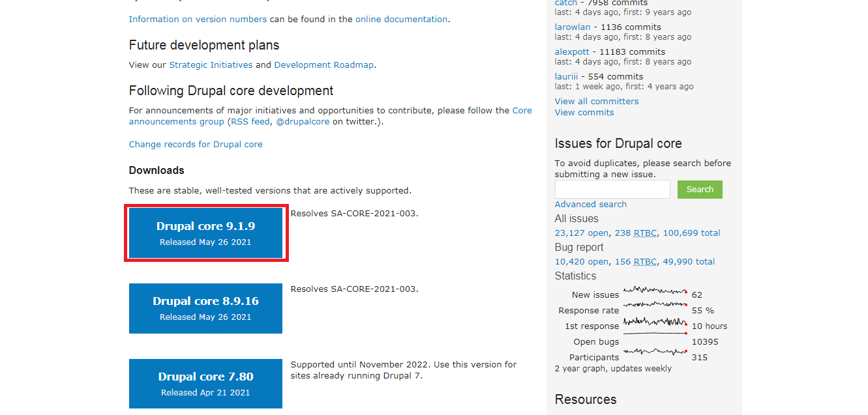Open 100,699 total issues link
The width and height of the screenshot is (868, 415).
(x=691, y=233)
